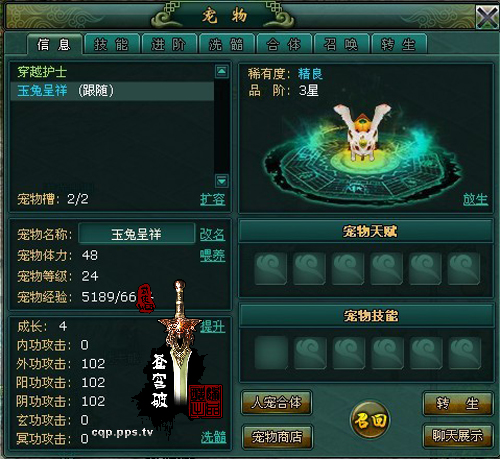Click the round 召回 recall button
Viewport: 500px width, 459px height.
(x=370, y=421)
